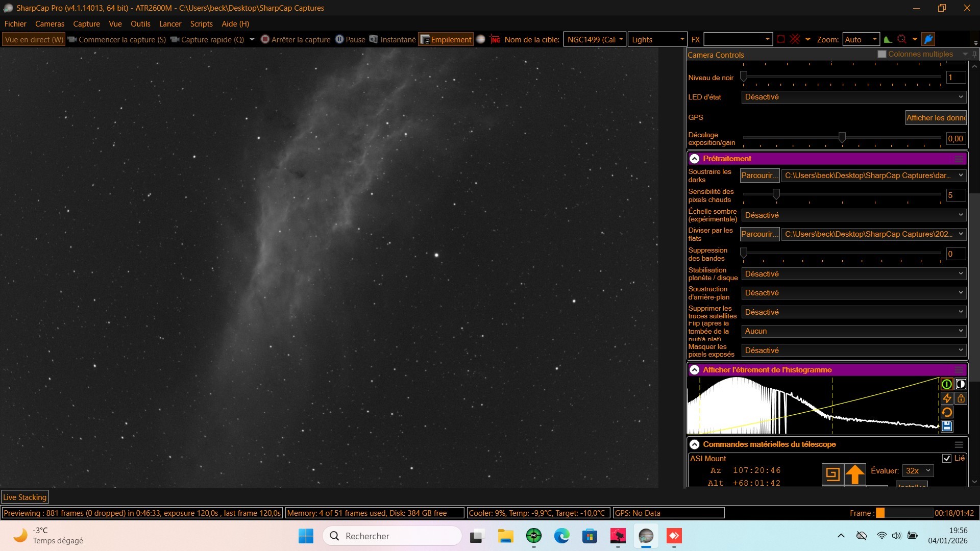The width and height of the screenshot is (980, 551).
Task: Click the Sensibilité des pixels chauds slider handle
Action: click(x=776, y=194)
